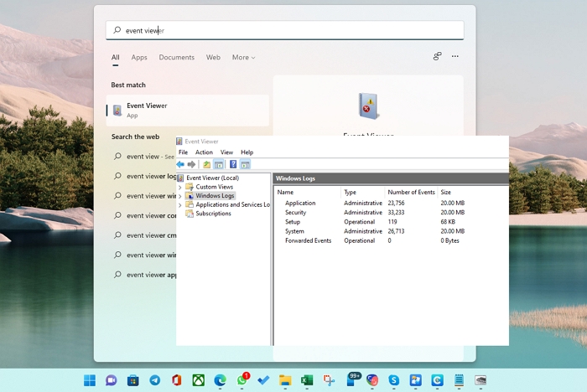Switch to Excel on the taskbar

click(307, 380)
